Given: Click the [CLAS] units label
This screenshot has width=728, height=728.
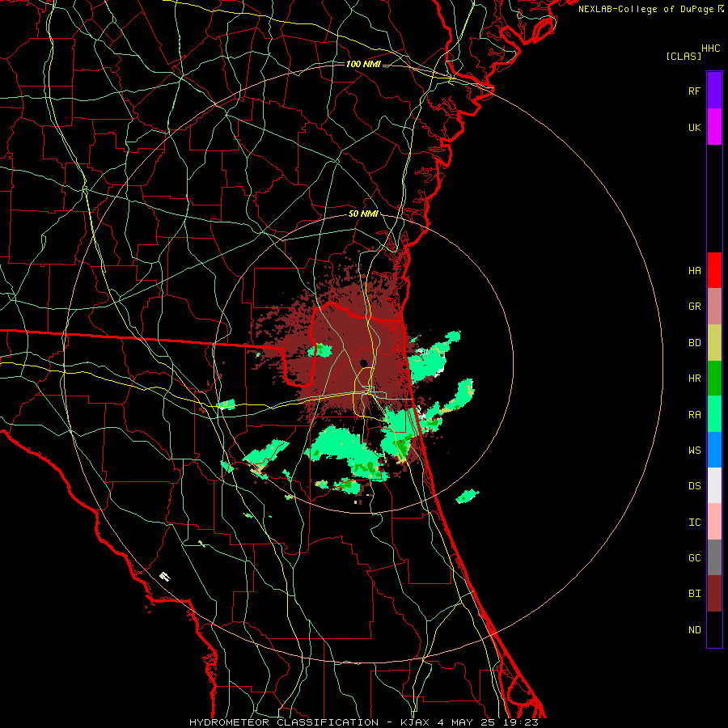Looking at the screenshot, I should (684, 56).
